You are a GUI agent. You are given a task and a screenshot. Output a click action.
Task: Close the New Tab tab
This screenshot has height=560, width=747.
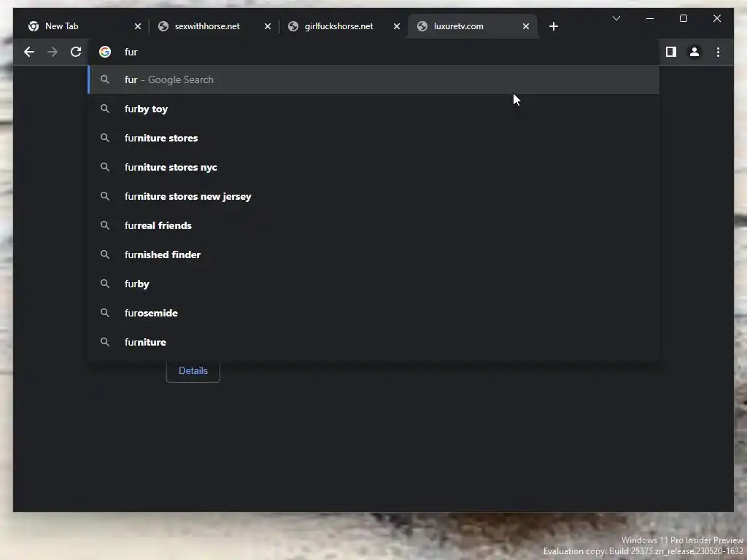tap(138, 26)
